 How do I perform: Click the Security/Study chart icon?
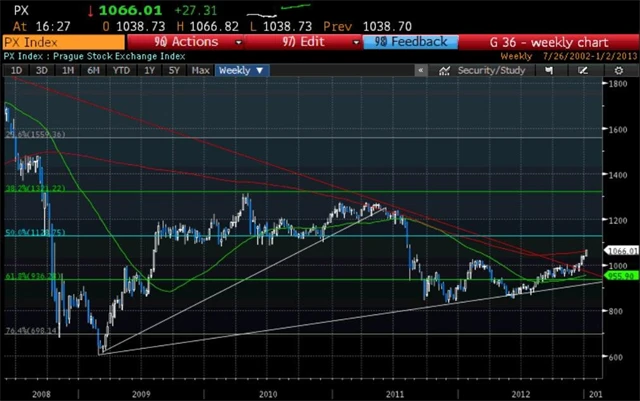pos(444,71)
